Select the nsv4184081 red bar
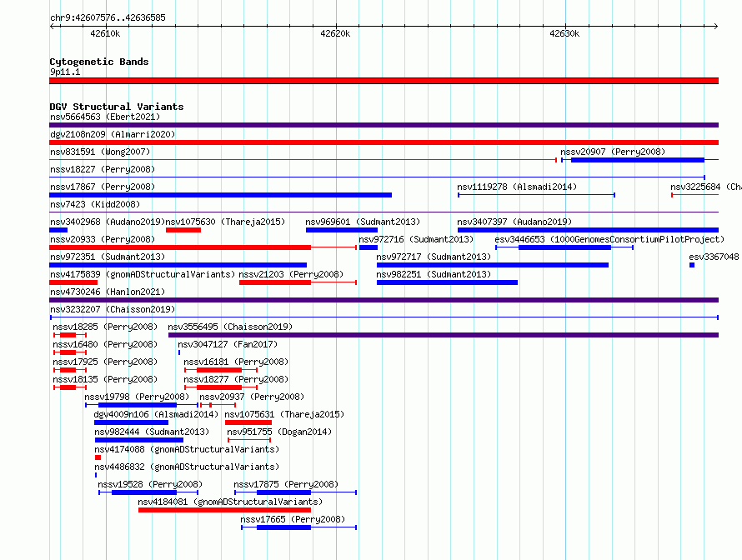Viewport: 742px width, 560px height. coord(225,510)
